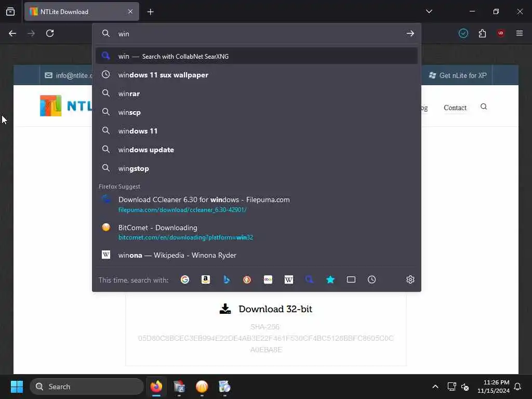Search bookmarks using the star icon
The height and width of the screenshot is (399, 532).
(330, 280)
